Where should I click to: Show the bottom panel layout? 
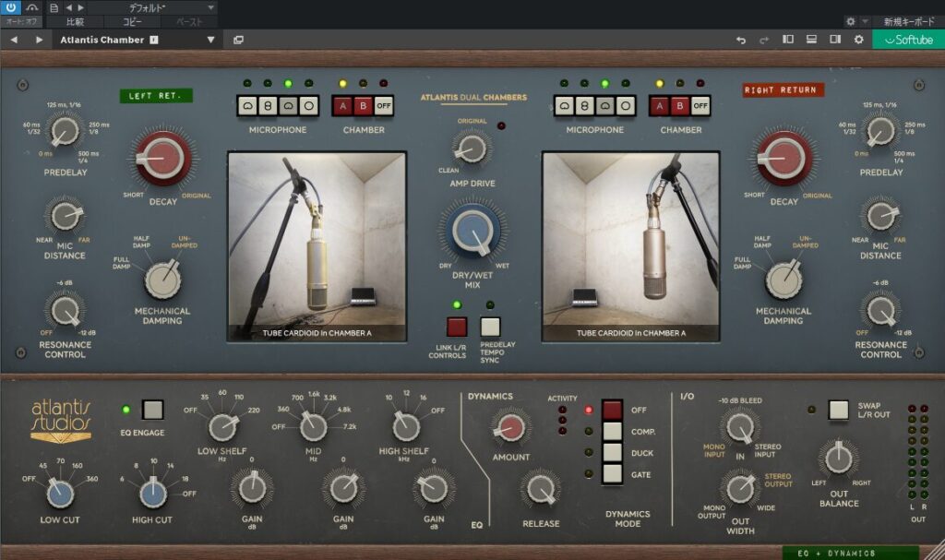811,40
